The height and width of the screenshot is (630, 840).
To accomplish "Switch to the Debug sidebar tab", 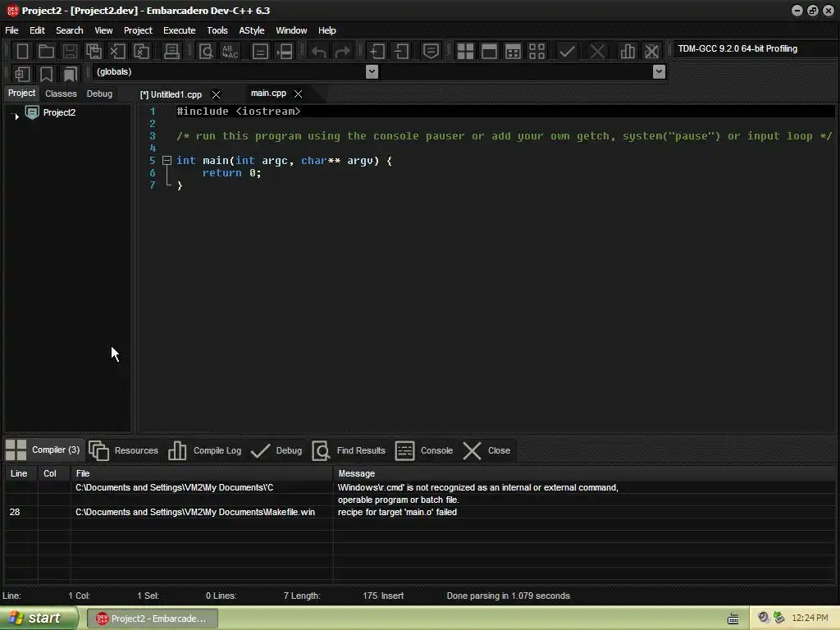I will pos(99,94).
